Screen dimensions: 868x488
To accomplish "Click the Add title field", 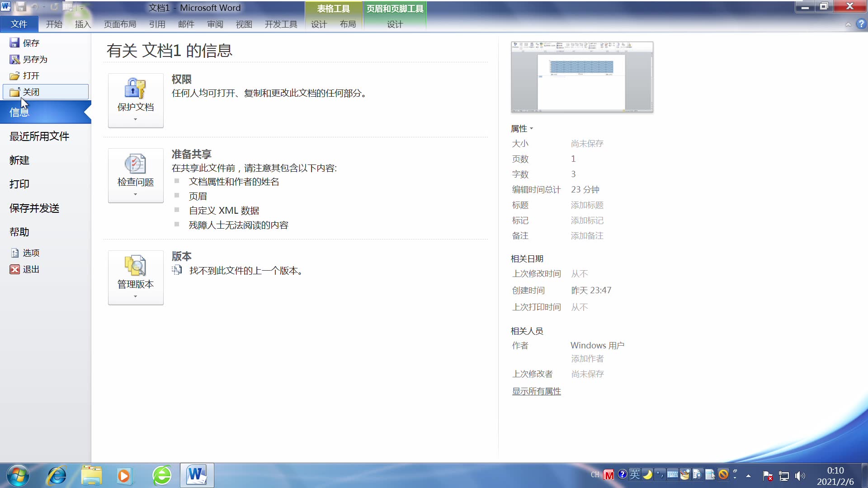I will (x=587, y=205).
